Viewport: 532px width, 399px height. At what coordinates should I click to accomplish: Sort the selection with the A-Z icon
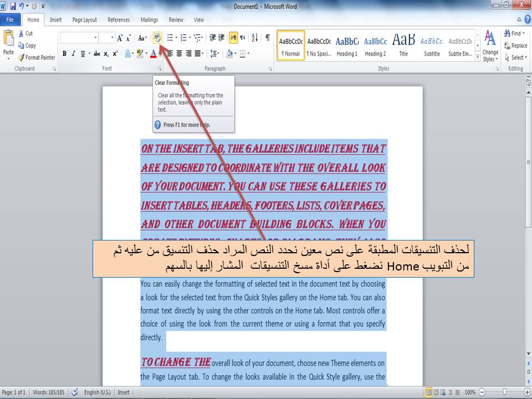point(255,38)
